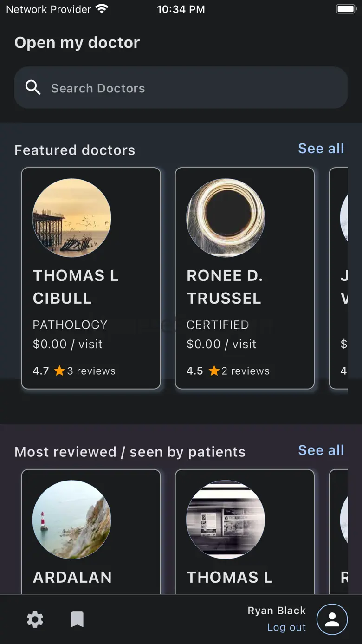Open saved doctors bookmark icon
The width and height of the screenshot is (362, 644).
tap(77, 619)
